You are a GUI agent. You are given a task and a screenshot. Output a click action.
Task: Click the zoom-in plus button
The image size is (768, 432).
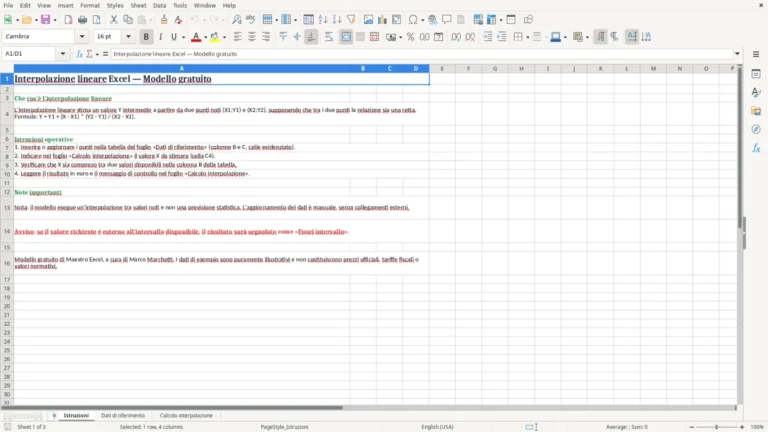742,427
